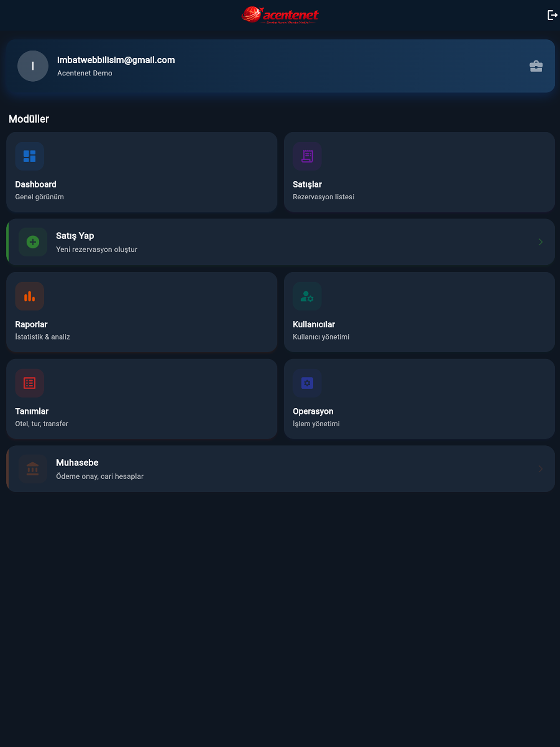The height and width of the screenshot is (747, 560).
Task: Open the Satışlar module title
Action: (307, 185)
